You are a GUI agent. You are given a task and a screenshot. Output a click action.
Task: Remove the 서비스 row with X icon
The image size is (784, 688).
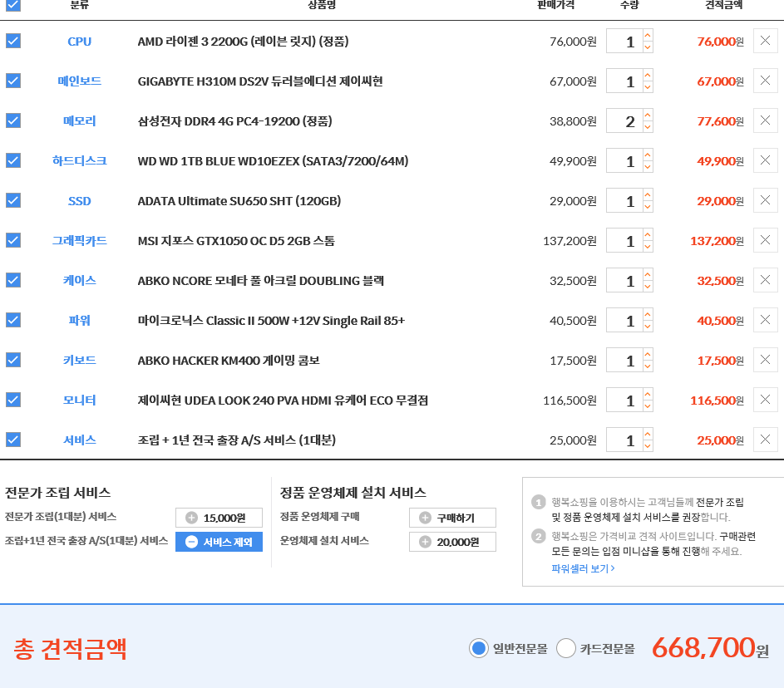click(765, 440)
